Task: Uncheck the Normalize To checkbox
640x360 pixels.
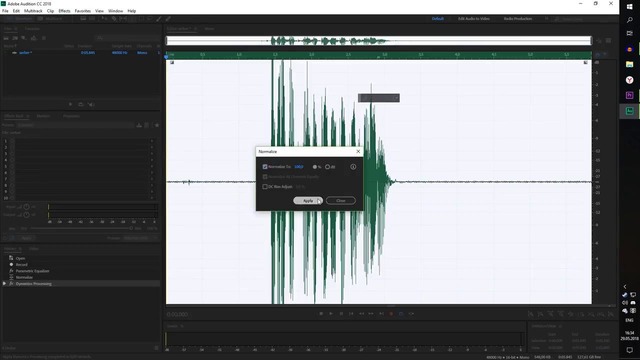Action: (265, 167)
